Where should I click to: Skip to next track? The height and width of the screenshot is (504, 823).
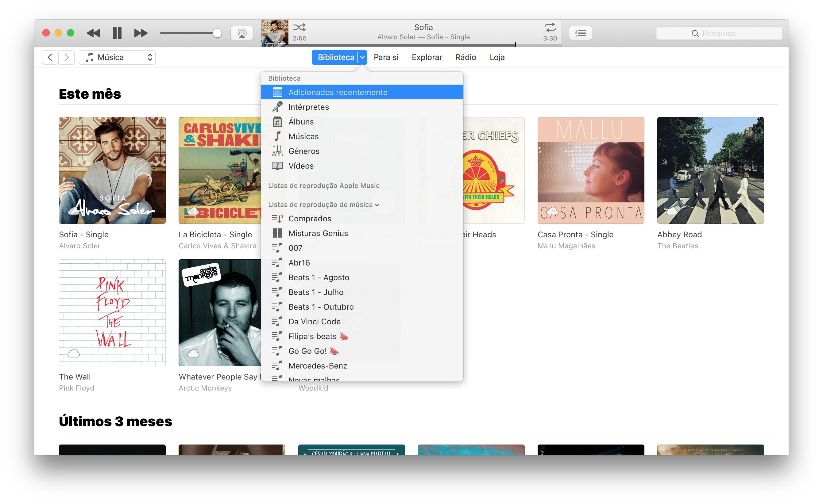coord(141,33)
